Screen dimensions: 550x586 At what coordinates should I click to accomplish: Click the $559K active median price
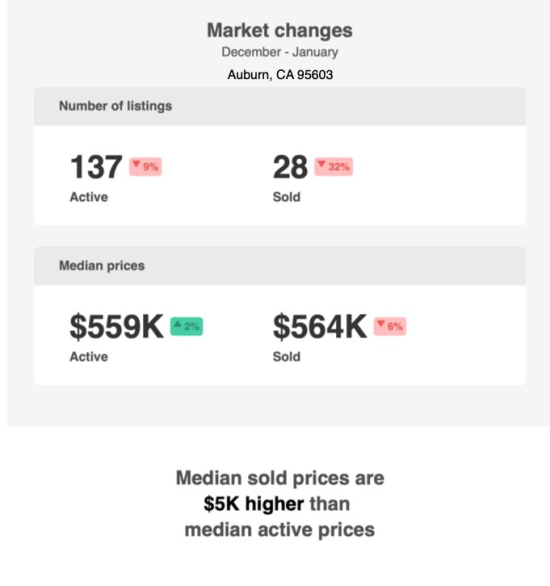pos(117,327)
